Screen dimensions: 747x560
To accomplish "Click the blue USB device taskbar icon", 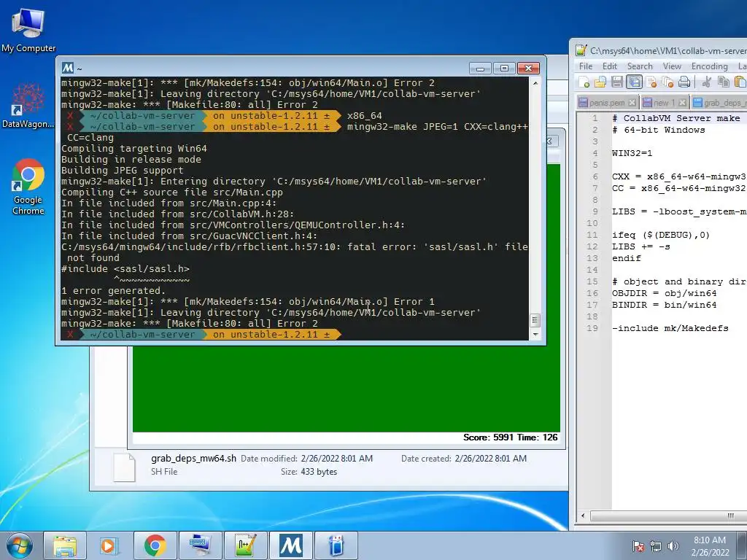I will point(336,545).
